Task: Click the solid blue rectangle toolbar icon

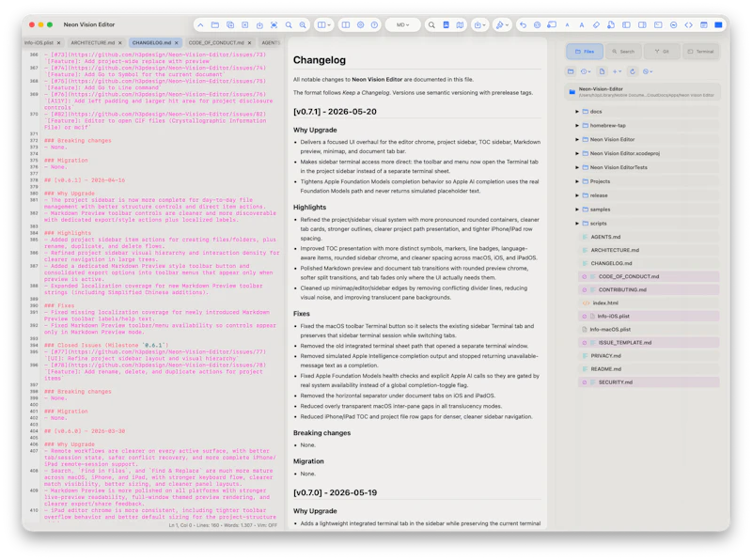Action: 718,25
